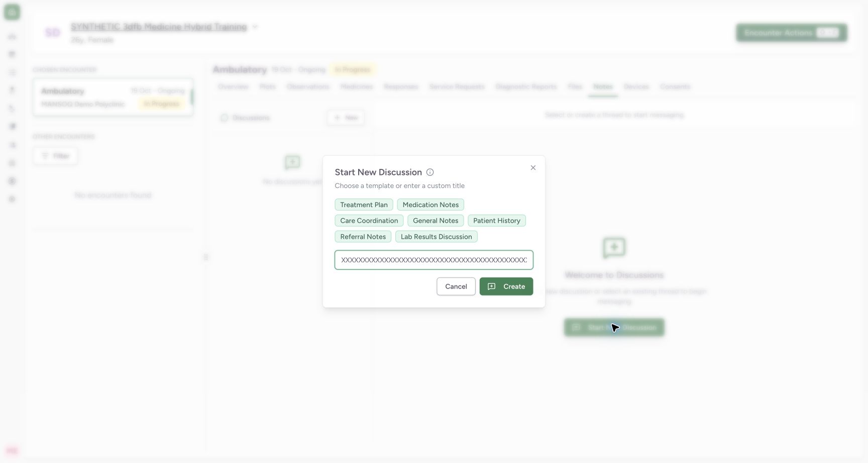
Task: Click the panel resize handle dots
Action: point(206,257)
